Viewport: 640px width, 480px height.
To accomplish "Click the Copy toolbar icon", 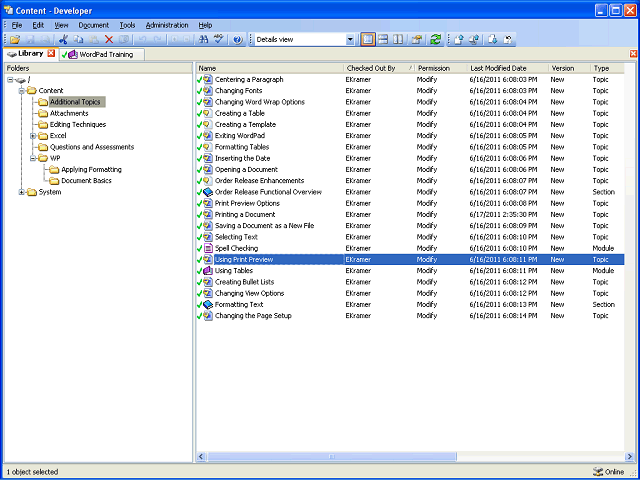I will click(78, 40).
